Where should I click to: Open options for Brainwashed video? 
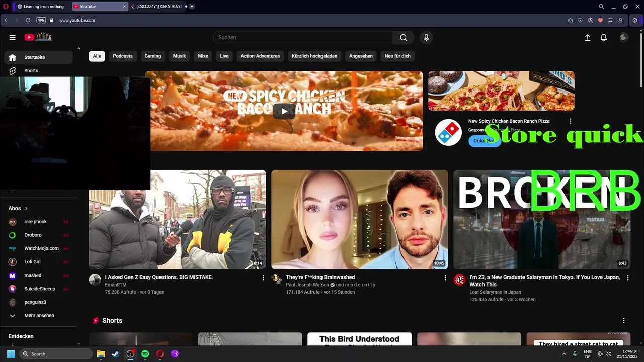coord(445,278)
